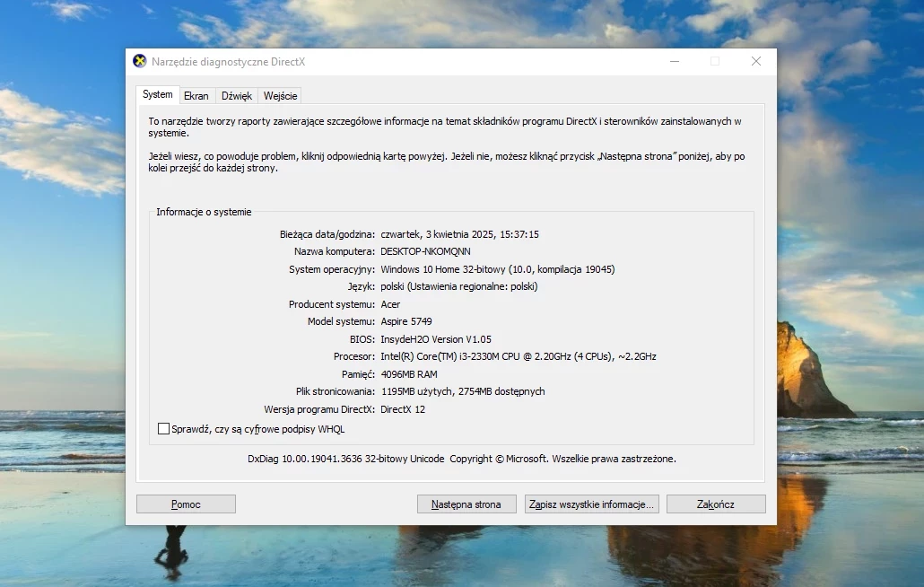The width and height of the screenshot is (924, 587).
Task: Close the DirectX diagnostic window
Action: click(x=756, y=61)
